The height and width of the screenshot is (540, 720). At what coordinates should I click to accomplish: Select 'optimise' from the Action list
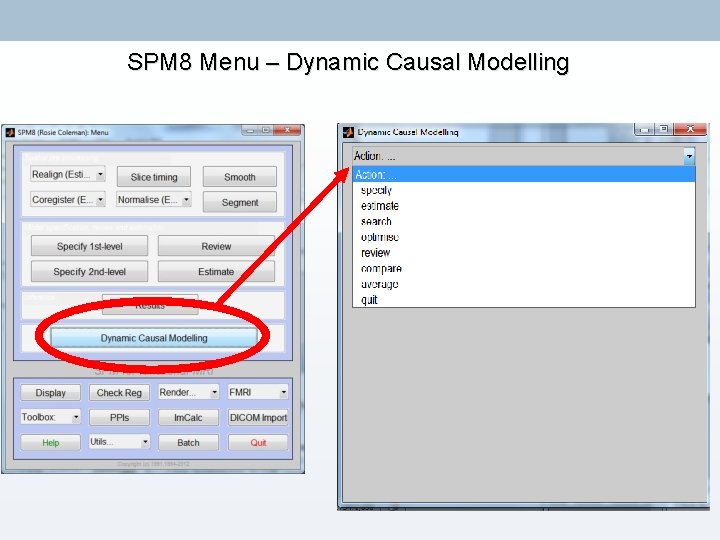524,237
